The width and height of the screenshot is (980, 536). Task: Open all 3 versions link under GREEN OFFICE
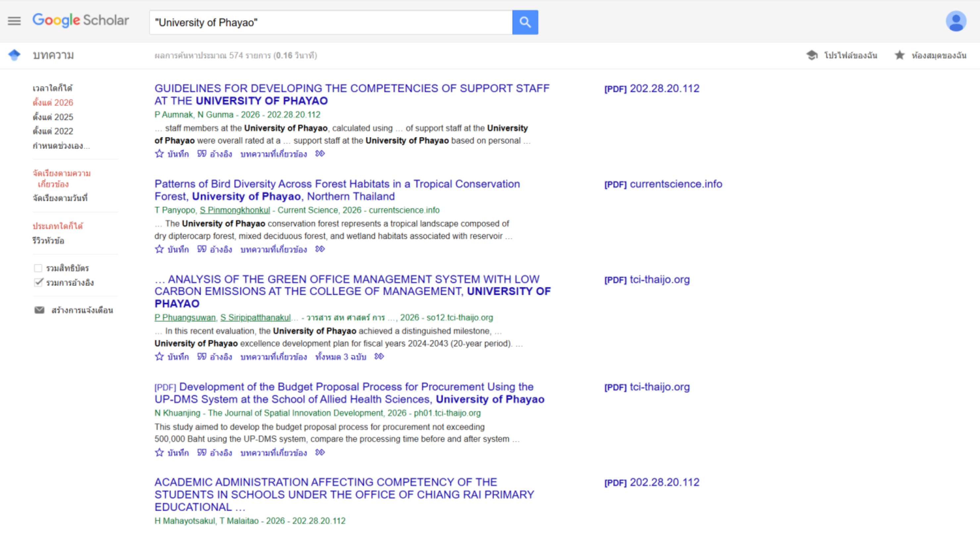pos(341,357)
